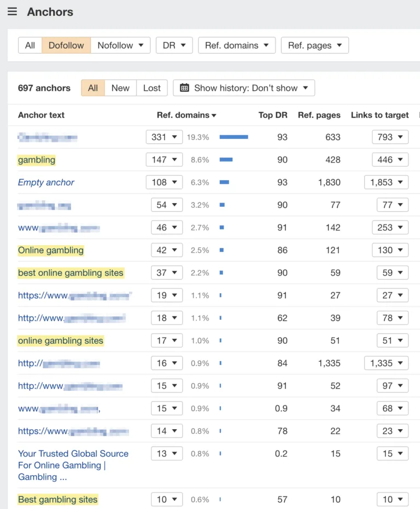
Task: Expand the 16 ref. domains dropdown
Action: point(167,363)
